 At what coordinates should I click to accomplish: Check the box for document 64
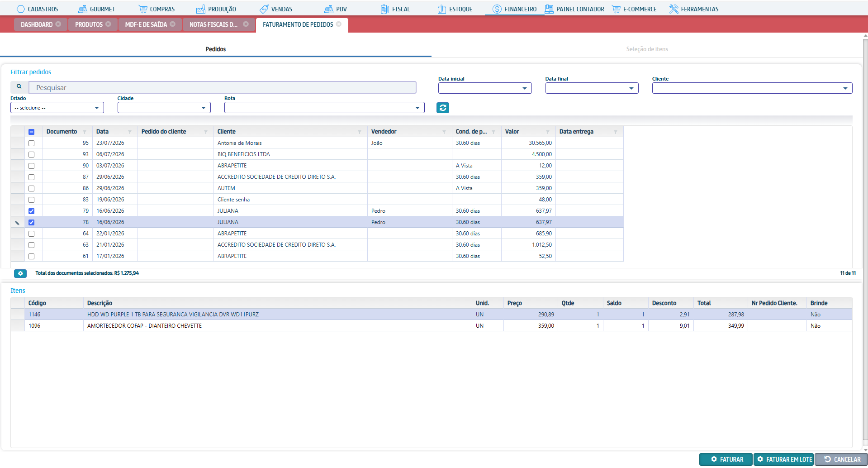coord(31,234)
